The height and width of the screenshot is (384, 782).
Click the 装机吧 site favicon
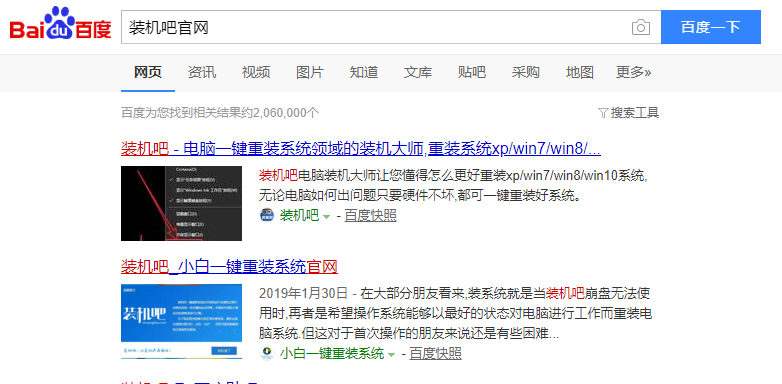[x=267, y=215]
